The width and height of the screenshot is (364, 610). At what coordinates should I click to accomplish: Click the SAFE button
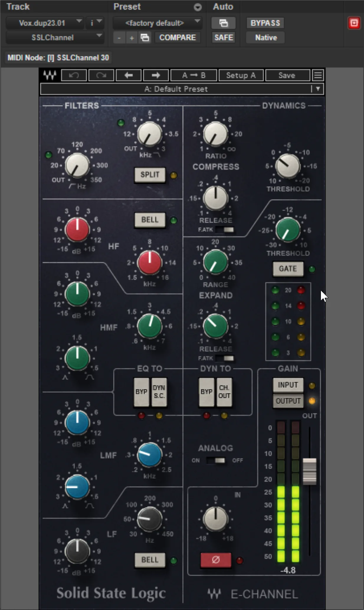pyautogui.click(x=223, y=38)
